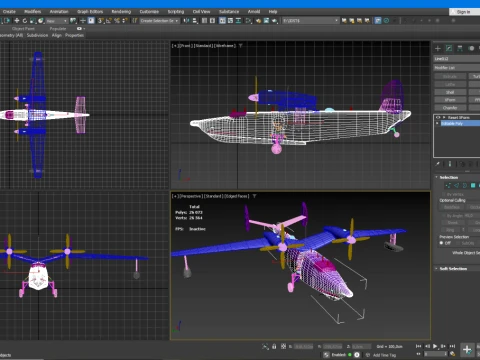This screenshot has height=360, width=480.
Task: Toggle keyboard shortcut override icon
Action: (x=91, y=21)
